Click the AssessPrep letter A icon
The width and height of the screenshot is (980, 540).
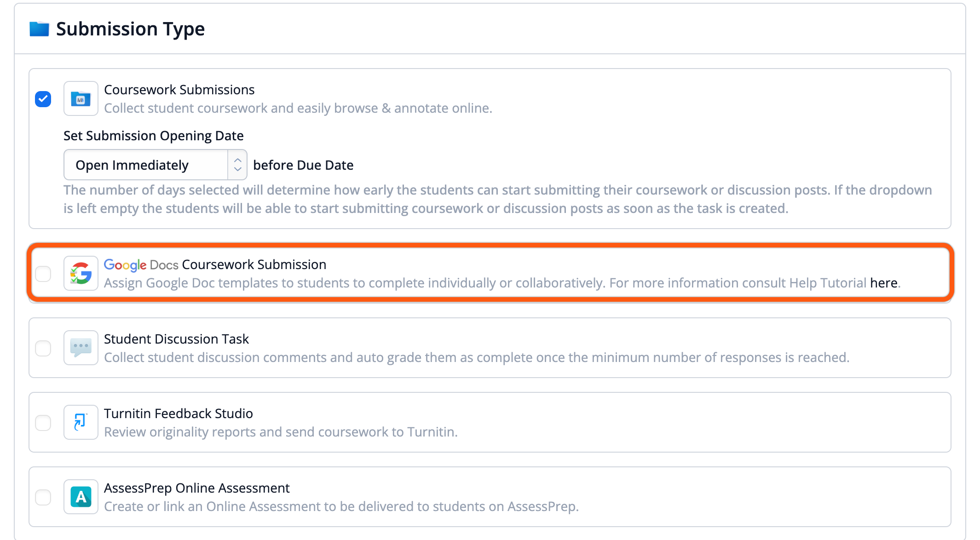(x=81, y=497)
